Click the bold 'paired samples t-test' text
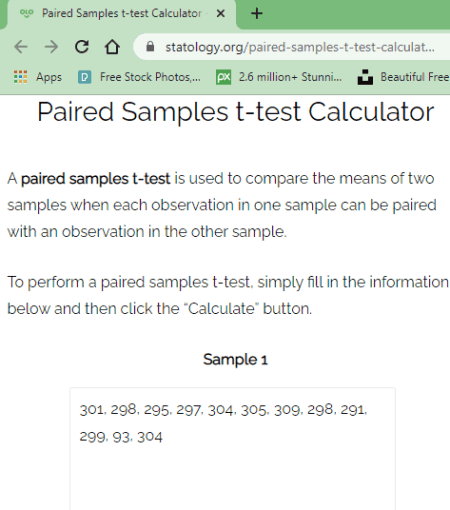Image resolution: width=450 pixels, height=510 pixels. click(96, 179)
